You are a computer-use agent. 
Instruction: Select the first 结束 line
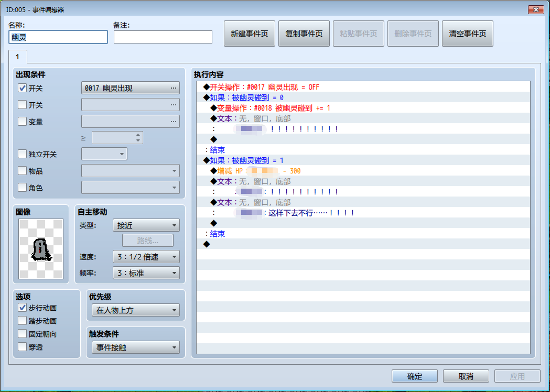pyautogui.click(x=363, y=150)
